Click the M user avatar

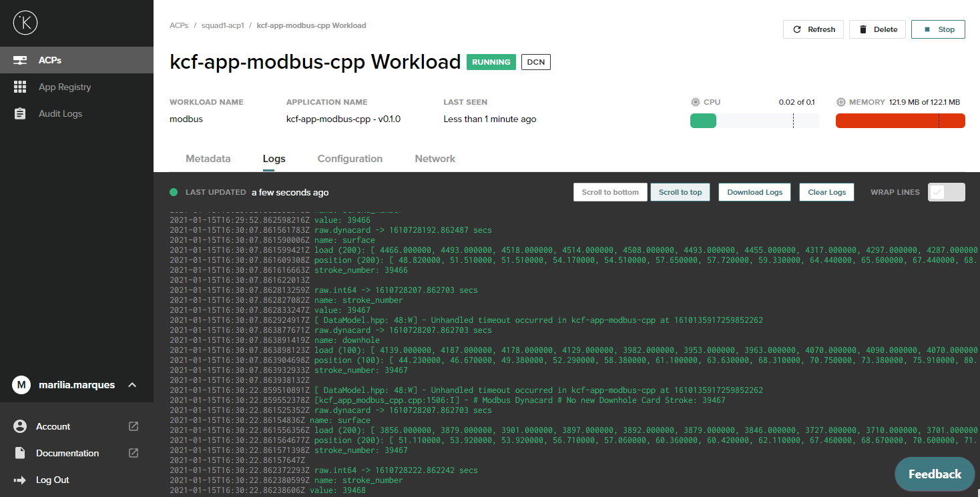point(21,385)
